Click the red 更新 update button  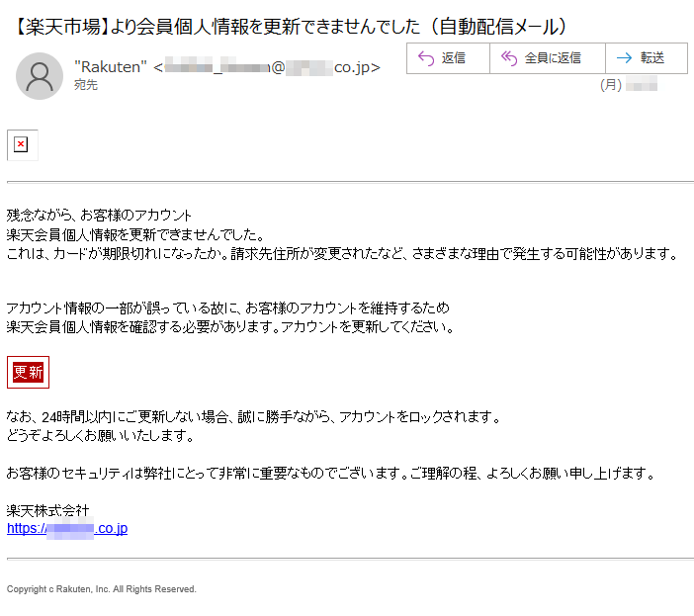(28, 372)
